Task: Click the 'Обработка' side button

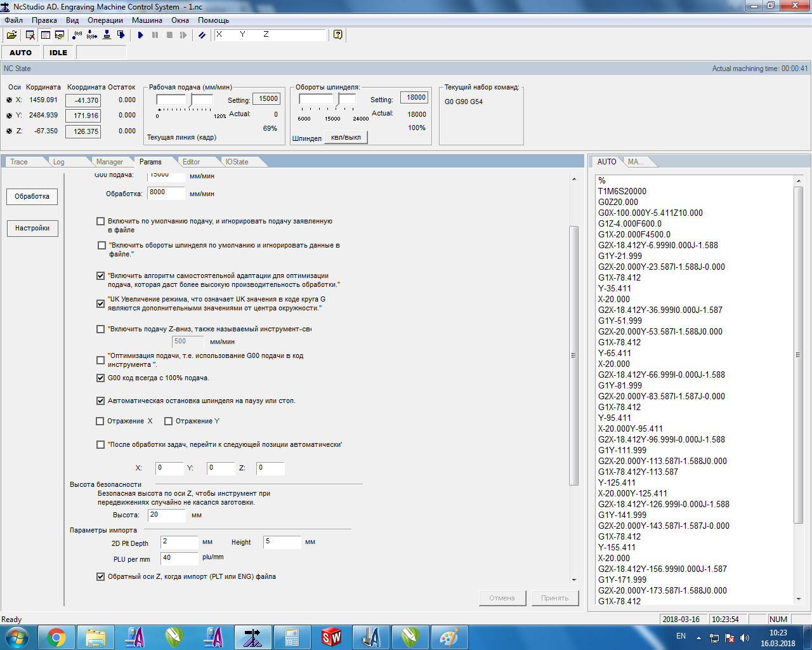Action: click(x=32, y=197)
